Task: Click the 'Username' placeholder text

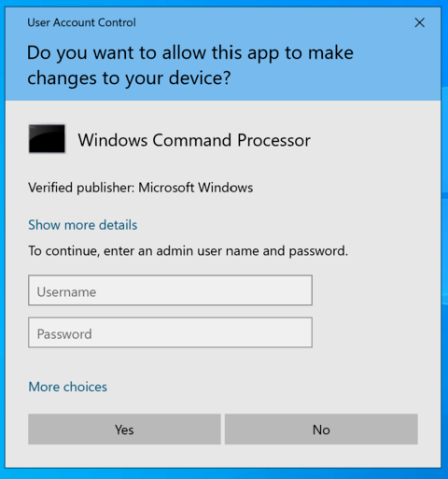Action: click(x=66, y=292)
